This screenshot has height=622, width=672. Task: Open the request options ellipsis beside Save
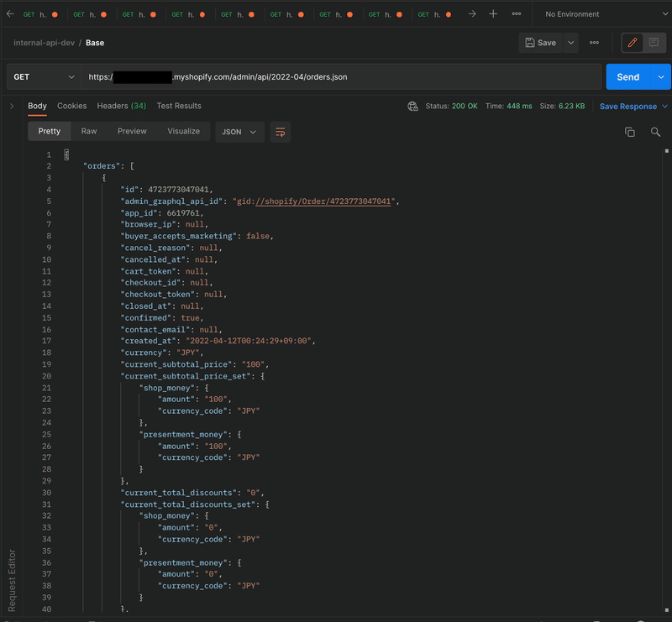(594, 43)
